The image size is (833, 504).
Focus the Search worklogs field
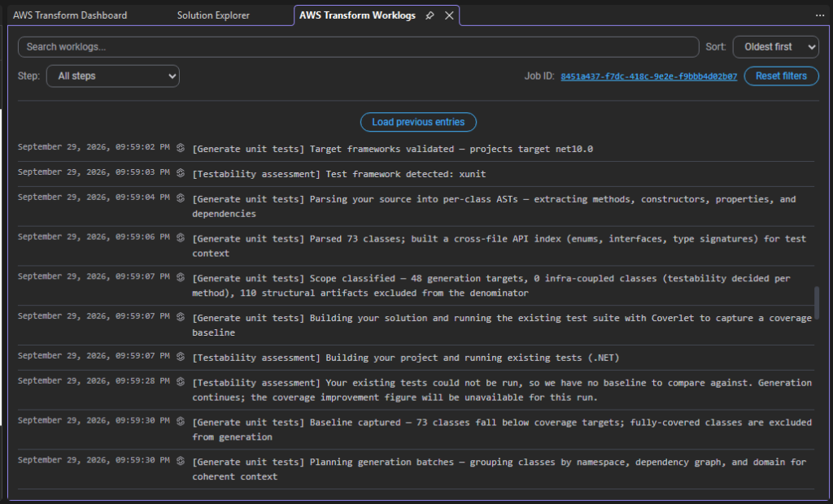359,46
